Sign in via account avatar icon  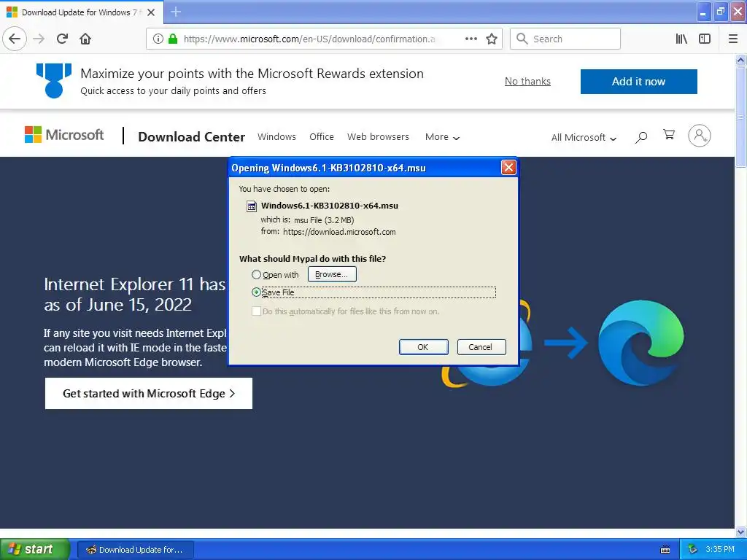pyautogui.click(x=700, y=136)
